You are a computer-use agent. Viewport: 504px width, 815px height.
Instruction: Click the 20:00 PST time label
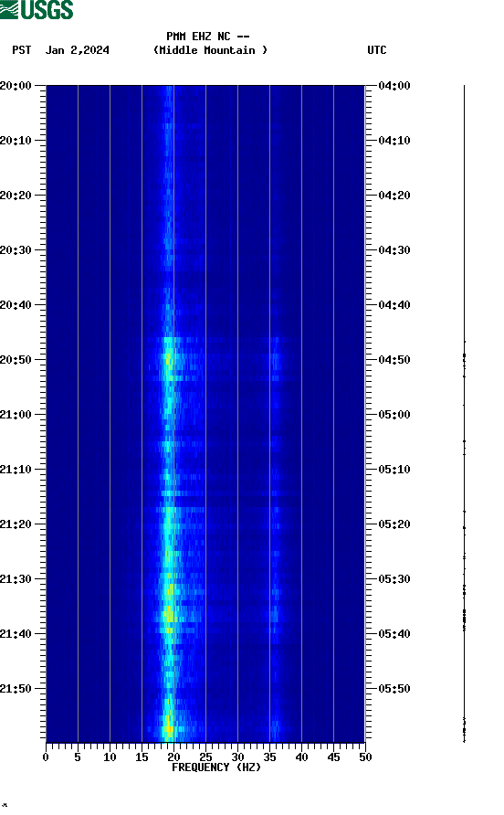pos(16,86)
